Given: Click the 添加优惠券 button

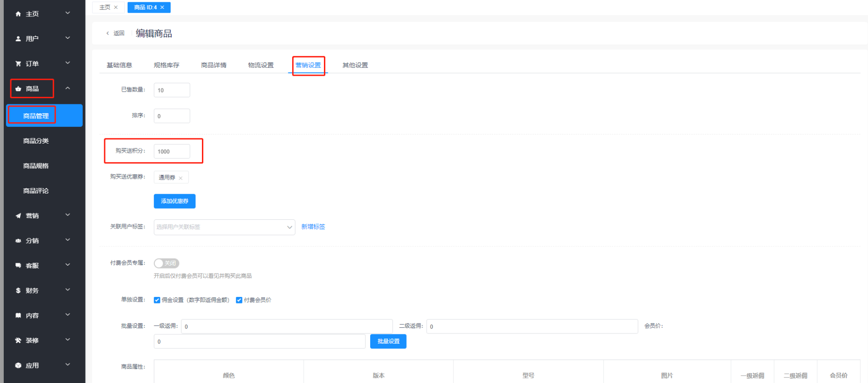Looking at the screenshot, I should (x=174, y=201).
